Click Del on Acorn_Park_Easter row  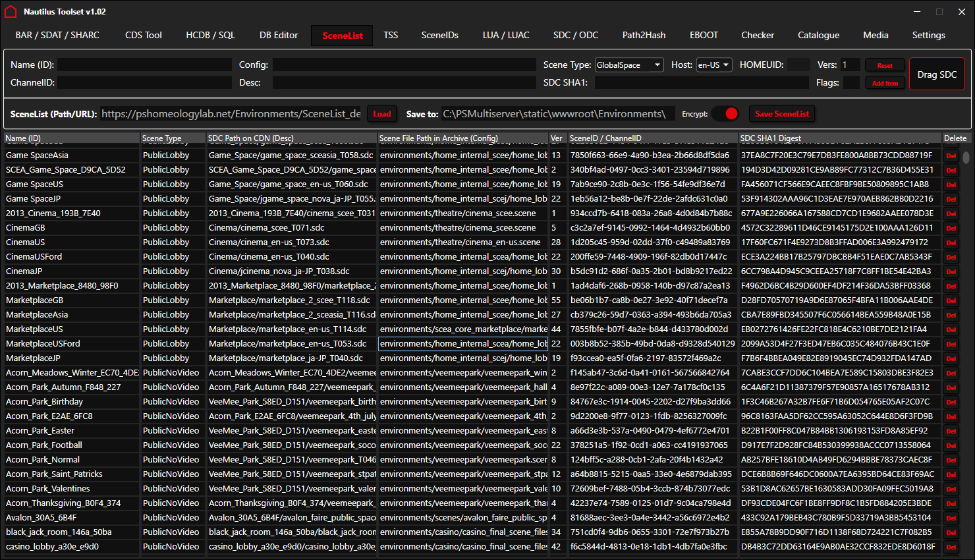tap(951, 431)
